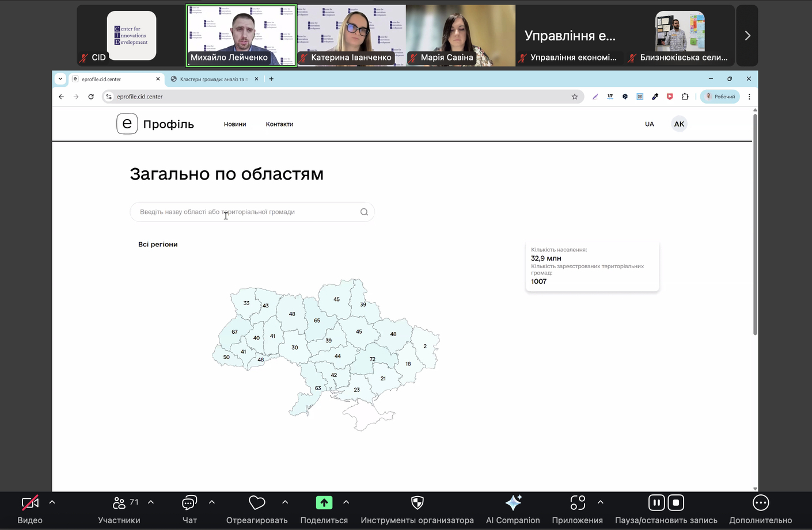Click the UA language switcher
Screen dimensions: 812x530
click(x=649, y=124)
